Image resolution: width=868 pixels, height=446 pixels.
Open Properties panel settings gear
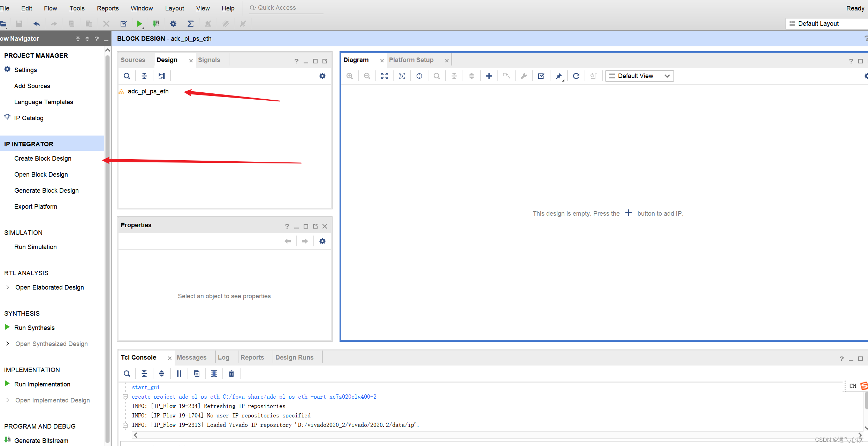pyautogui.click(x=322, y=241)
